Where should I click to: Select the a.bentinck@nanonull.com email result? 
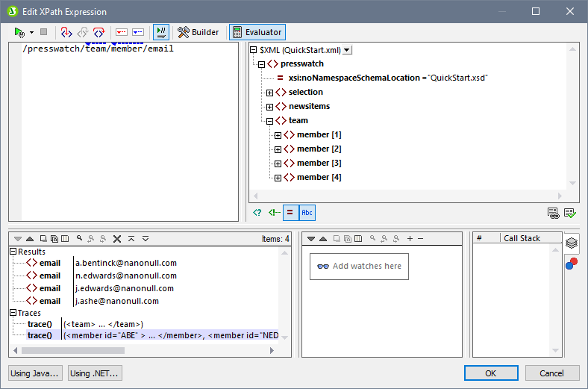[x=125, y=263]
